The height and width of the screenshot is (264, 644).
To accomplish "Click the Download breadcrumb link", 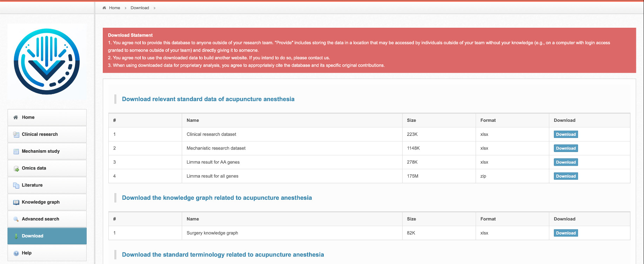I will click(x=140, y=8).
